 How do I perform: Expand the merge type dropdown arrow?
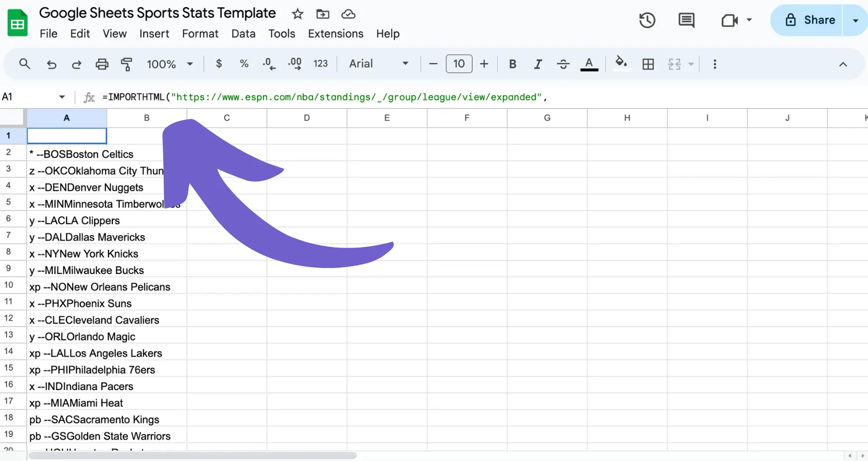click(691, 64)
